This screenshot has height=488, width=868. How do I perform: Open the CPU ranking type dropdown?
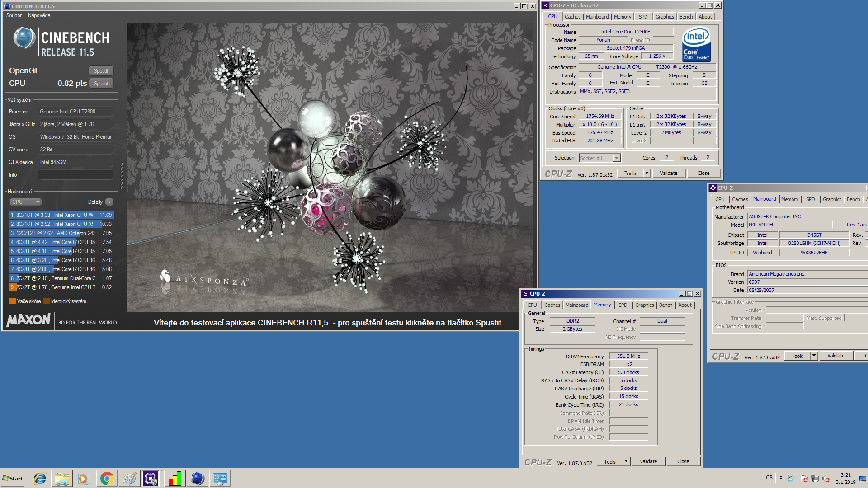pos(25,202)
